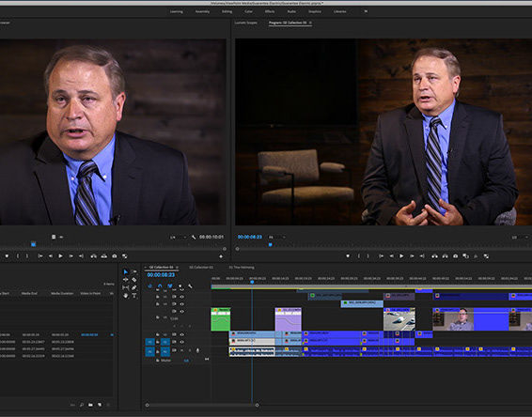Toggle Linked Selection in timeline
Viewport: 532px width, 417px height.
tap(170, 286)
